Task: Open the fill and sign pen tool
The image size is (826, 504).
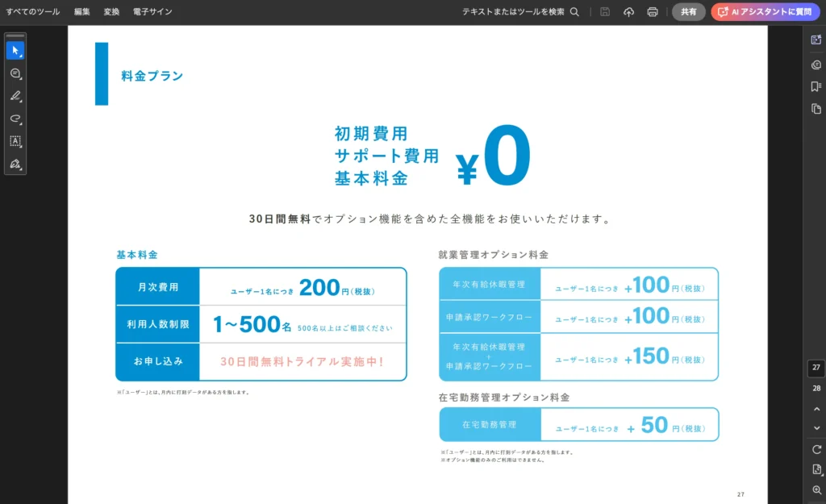Action: pos(15,164)
